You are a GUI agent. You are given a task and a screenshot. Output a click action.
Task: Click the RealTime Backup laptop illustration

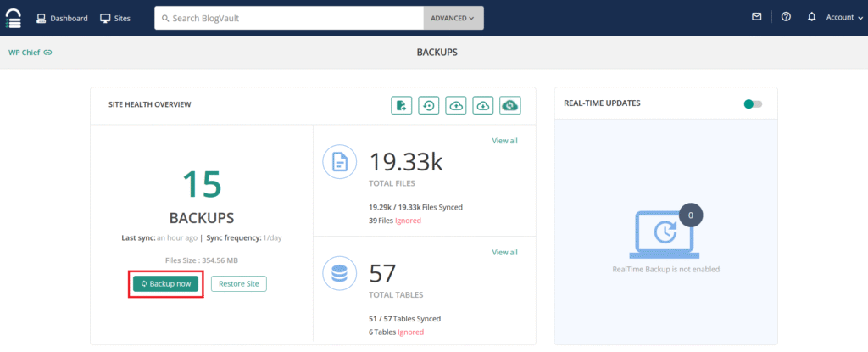click(x=665, y=232)
